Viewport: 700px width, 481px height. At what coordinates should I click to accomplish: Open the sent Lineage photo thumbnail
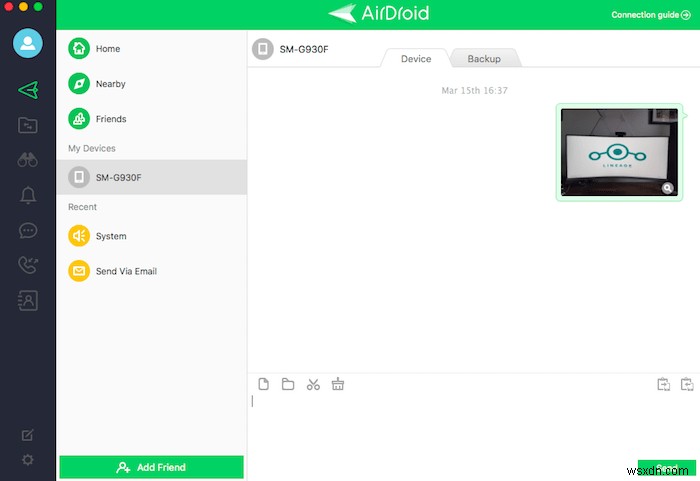[619, 152]
